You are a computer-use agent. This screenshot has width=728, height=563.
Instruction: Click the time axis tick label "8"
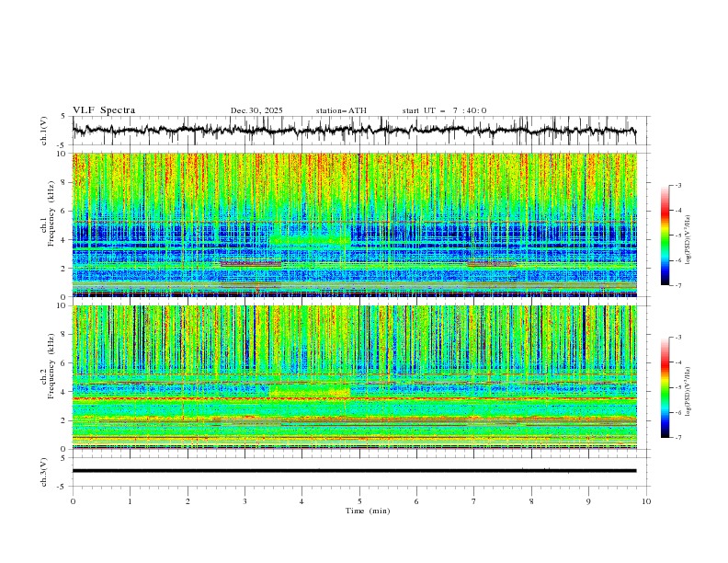tap(531, 501)
